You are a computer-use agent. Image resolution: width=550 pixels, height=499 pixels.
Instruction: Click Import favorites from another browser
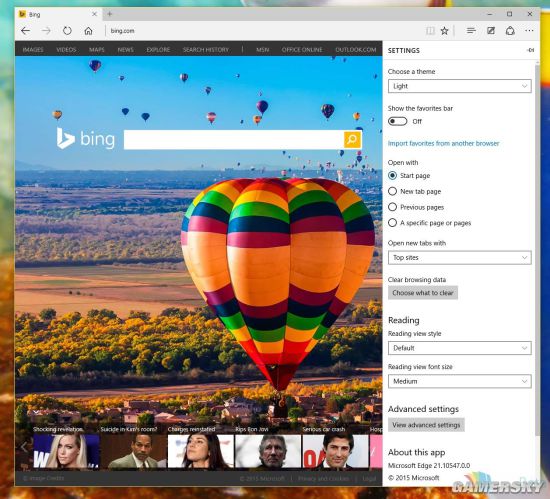point(443,143)
